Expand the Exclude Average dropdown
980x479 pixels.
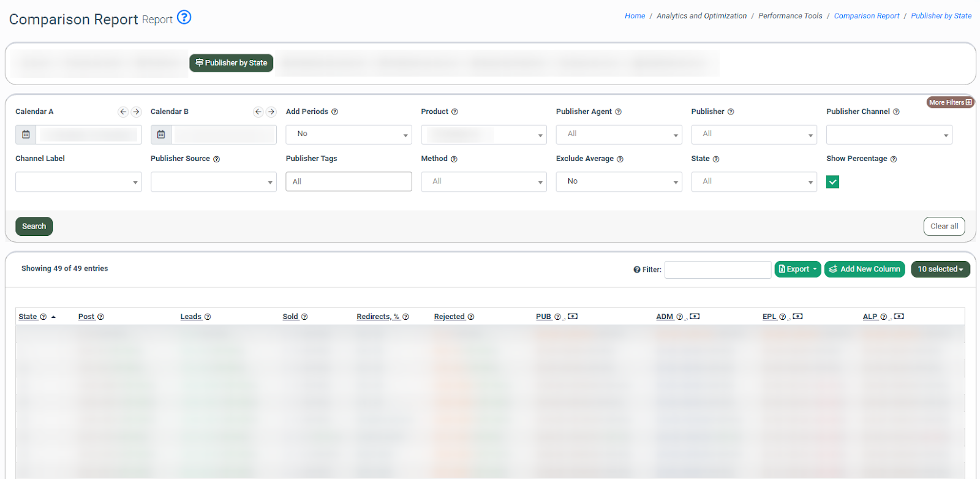click(619, 182)
